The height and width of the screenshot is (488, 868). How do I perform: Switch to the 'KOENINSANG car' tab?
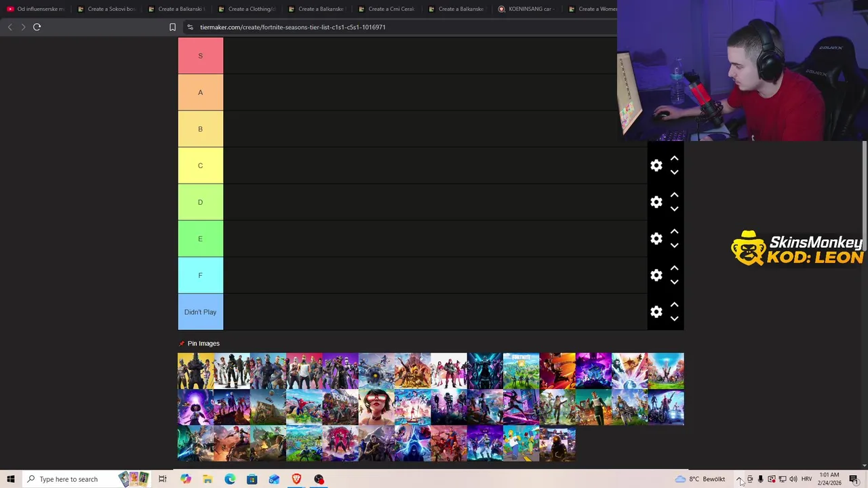pos(526,9)
